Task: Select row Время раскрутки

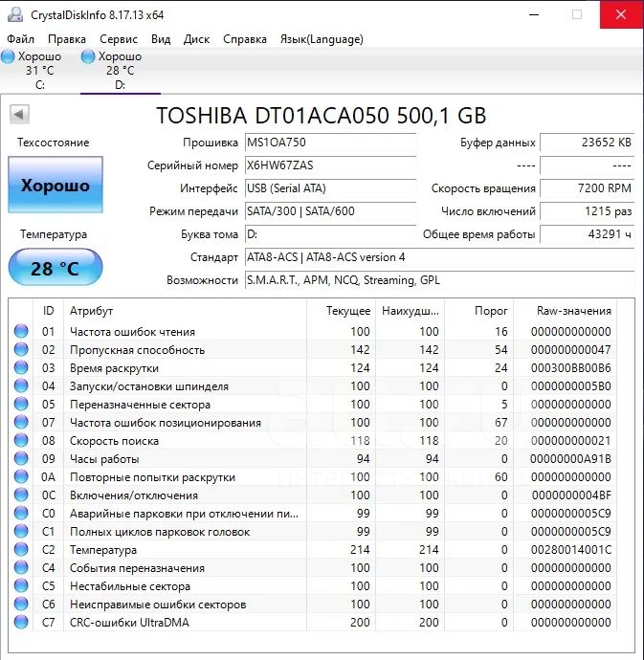Action: tap(313, 368)
